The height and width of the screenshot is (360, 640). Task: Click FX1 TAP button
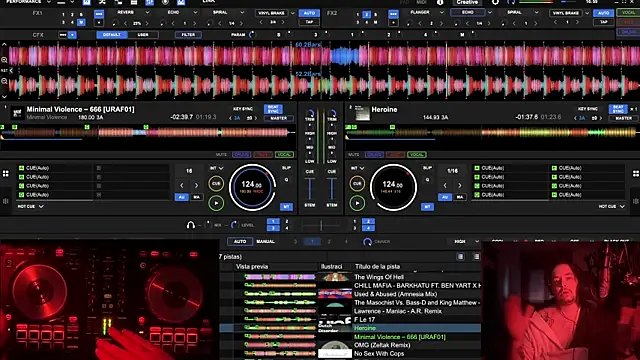[x=309, y=22]
